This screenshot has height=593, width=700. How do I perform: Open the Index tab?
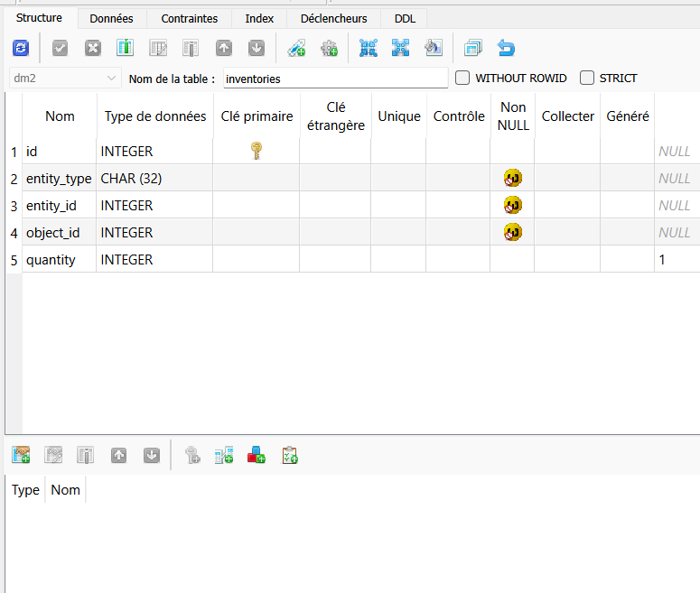[259, 18]
